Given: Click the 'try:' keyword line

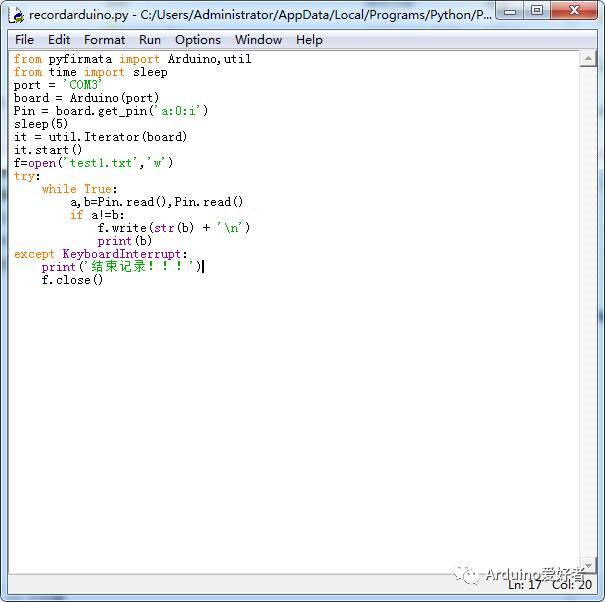Looking at the screenshot, I should point(27,176).
